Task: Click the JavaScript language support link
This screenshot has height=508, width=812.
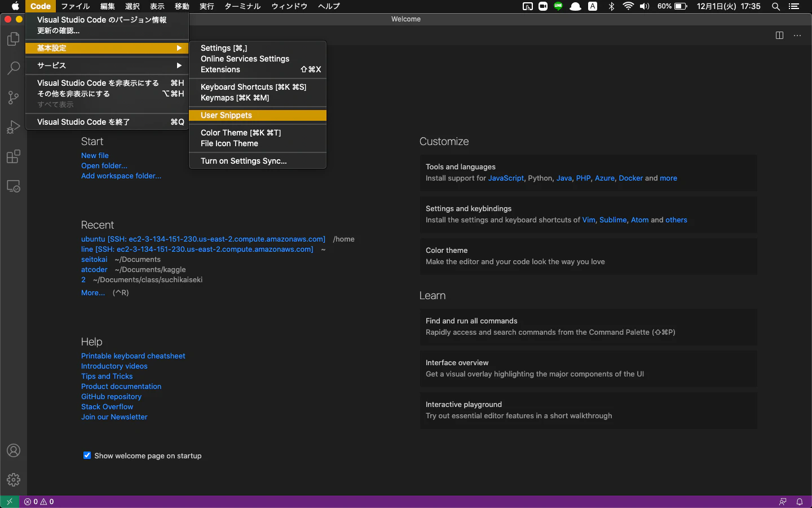Action: pos(506,178)
